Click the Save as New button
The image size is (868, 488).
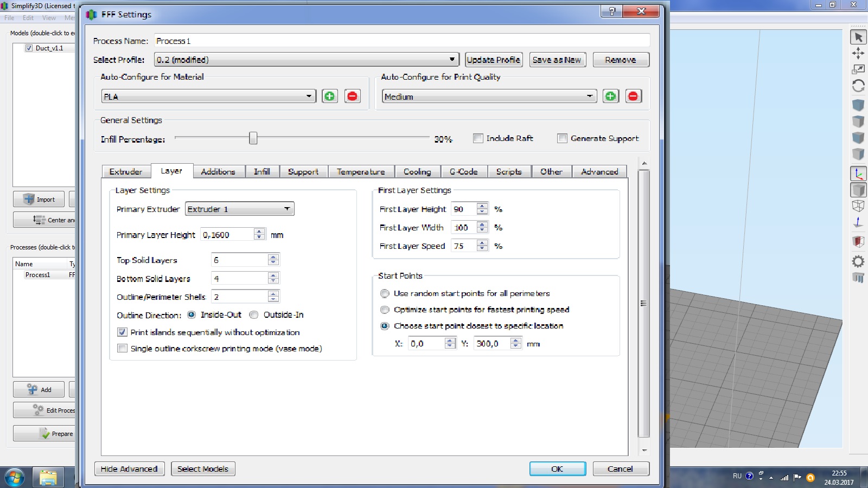click(557, 60)
